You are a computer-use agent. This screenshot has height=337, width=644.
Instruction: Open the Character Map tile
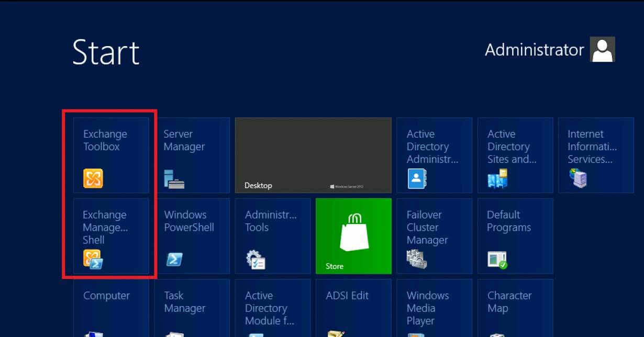515,309
